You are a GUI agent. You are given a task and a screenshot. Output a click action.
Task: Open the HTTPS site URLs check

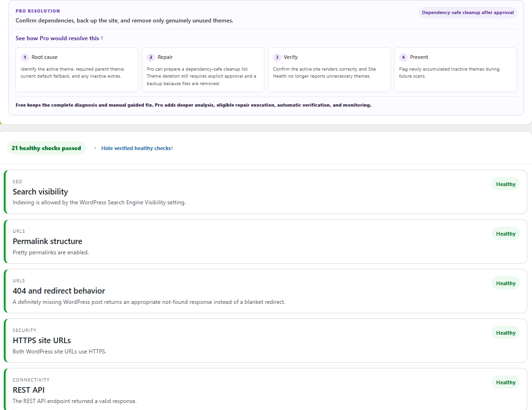265,340
